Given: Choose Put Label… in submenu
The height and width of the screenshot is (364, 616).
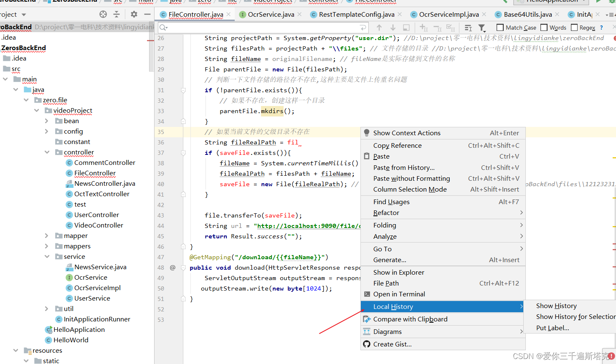Looking at the screenshot, I should (x=570, y=328).
